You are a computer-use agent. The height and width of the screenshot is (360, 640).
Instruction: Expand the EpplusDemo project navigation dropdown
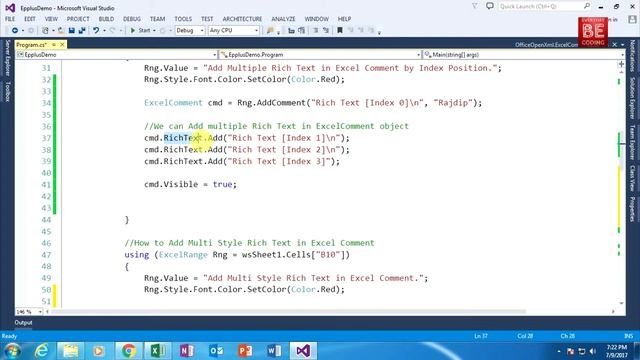pos(215,55)
